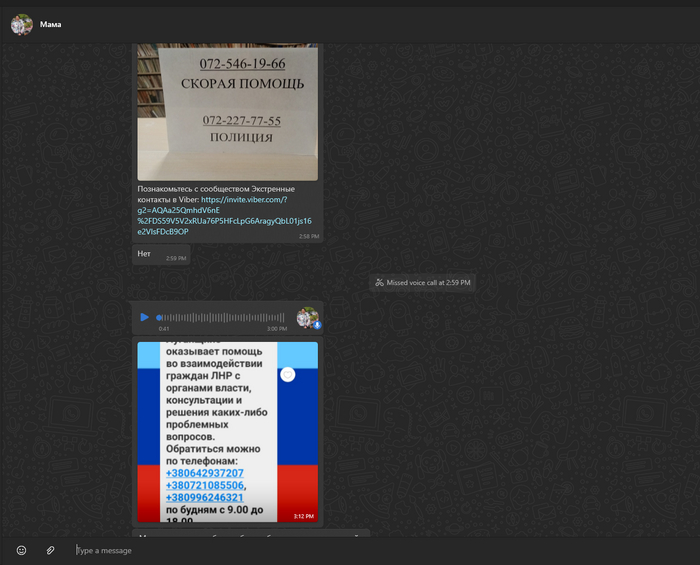
Task: Select the 'Нет' message bubble
Action: coord(162,255)
